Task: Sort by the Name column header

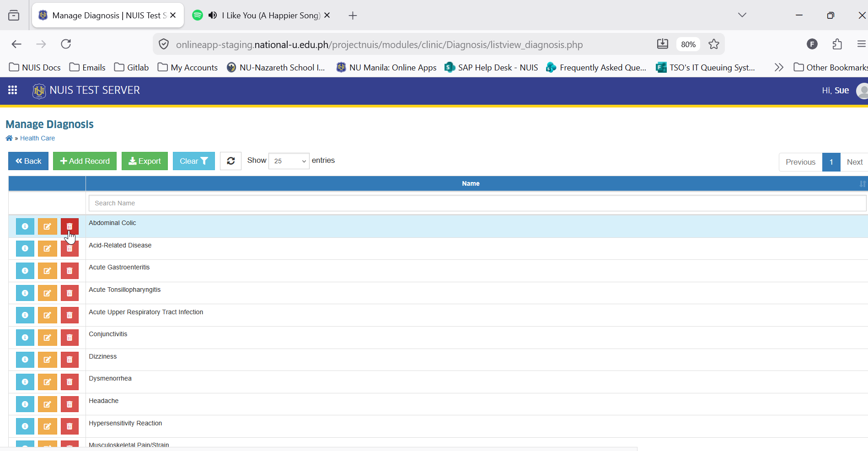Action: pyautogui.click(x=471, y=183)
